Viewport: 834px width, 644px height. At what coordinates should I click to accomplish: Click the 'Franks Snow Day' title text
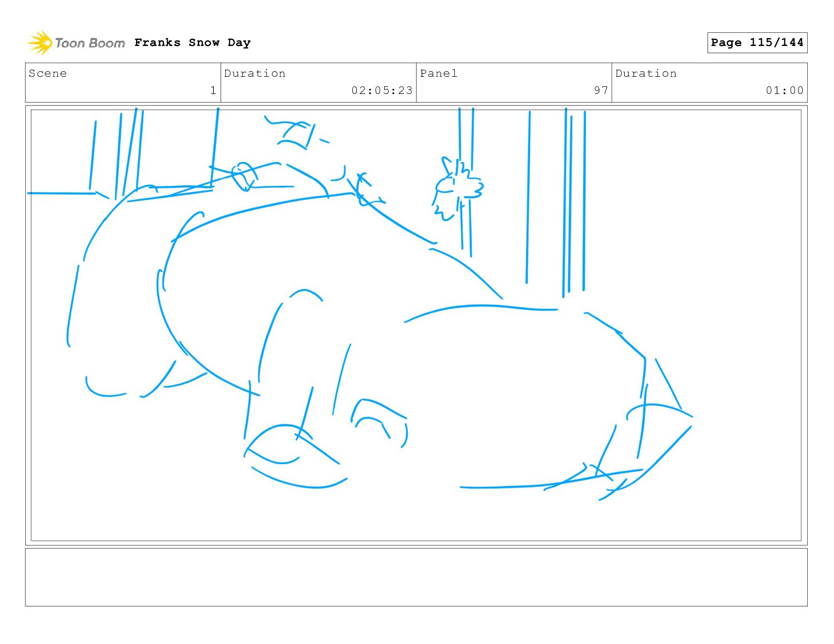click(x=193, y=42)
